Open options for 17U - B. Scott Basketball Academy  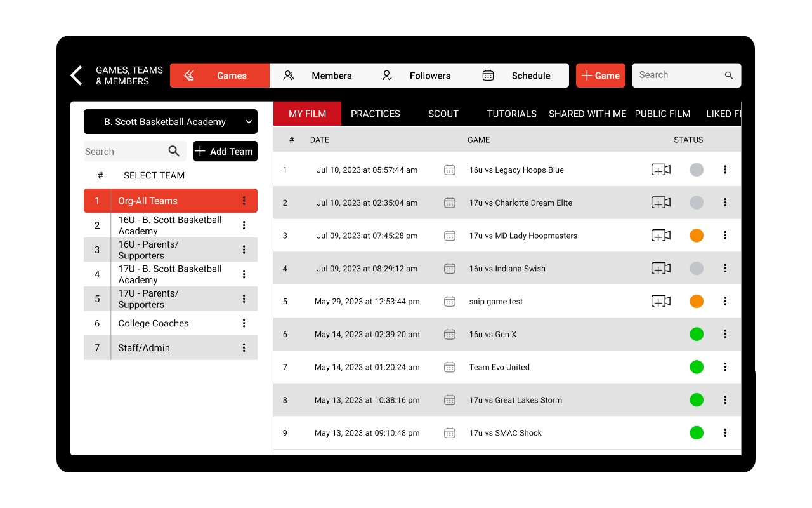click(x=244, y=274)
